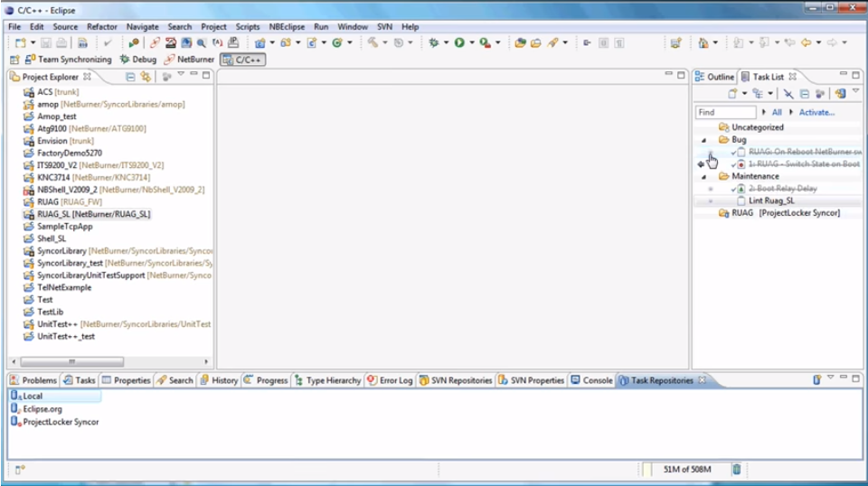Image resolution: width=868 pixels, height=486 pixels.
Task: Select ProjectLocker Syncor repository
Action: [x=54, y=422]
